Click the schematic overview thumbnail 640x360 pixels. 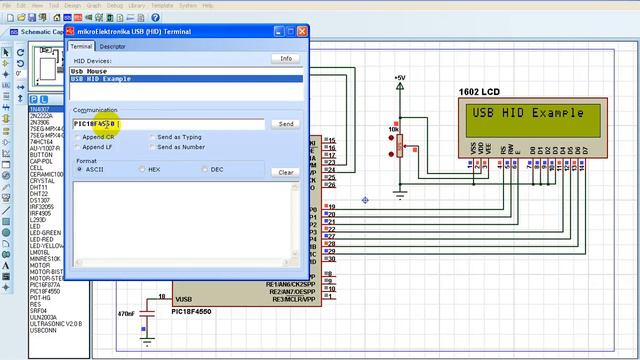tap(47, 67)
